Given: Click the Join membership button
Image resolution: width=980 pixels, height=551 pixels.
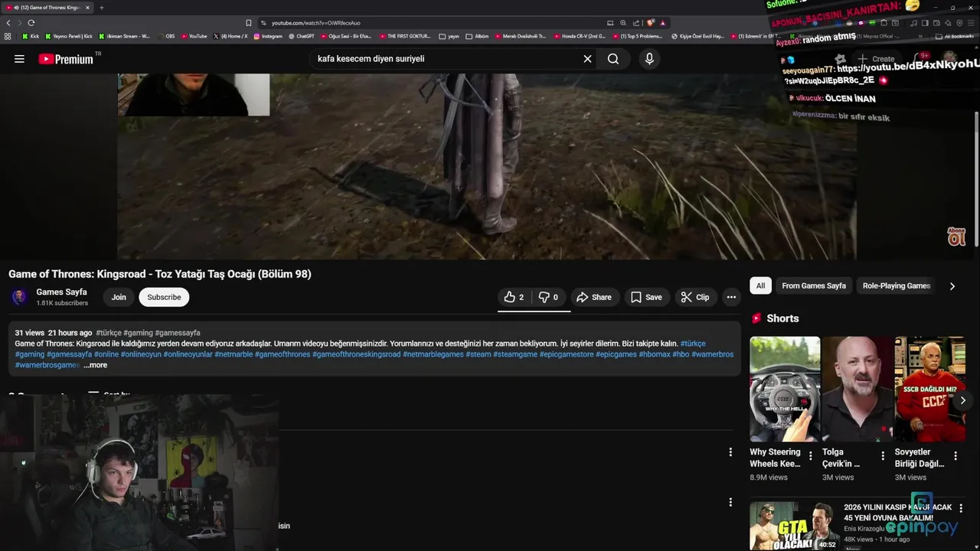Looking at the screenshot, I should click(119, 297).
